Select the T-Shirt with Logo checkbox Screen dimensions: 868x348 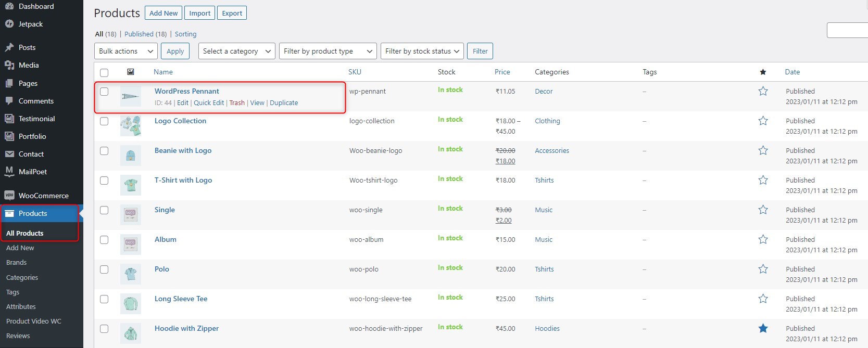(104, 180)
